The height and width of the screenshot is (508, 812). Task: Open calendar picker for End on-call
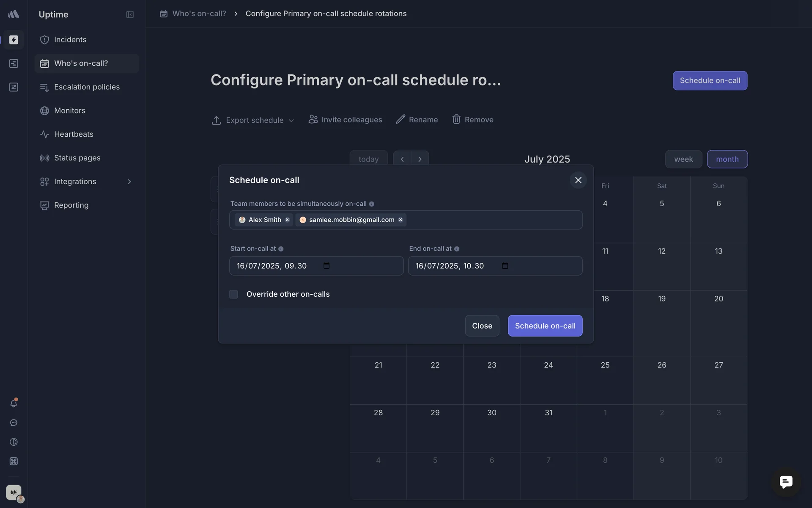pyautogui.click(x=505, y=266)
